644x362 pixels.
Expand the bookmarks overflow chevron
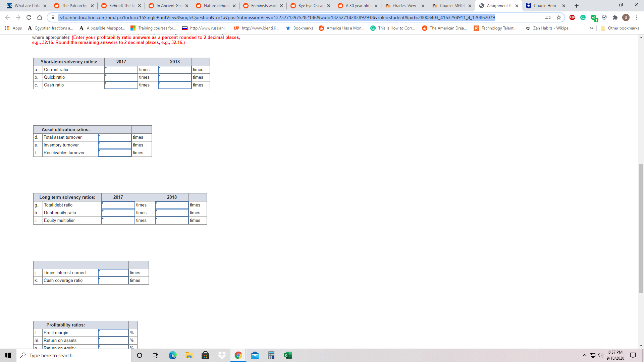click(591, 28)
